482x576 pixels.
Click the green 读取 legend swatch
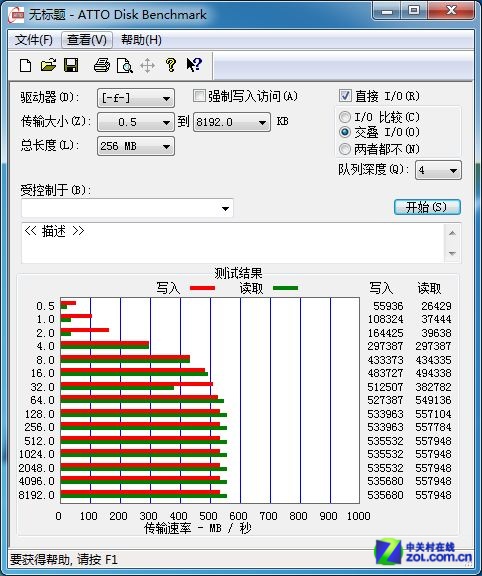tap(285, 288)
